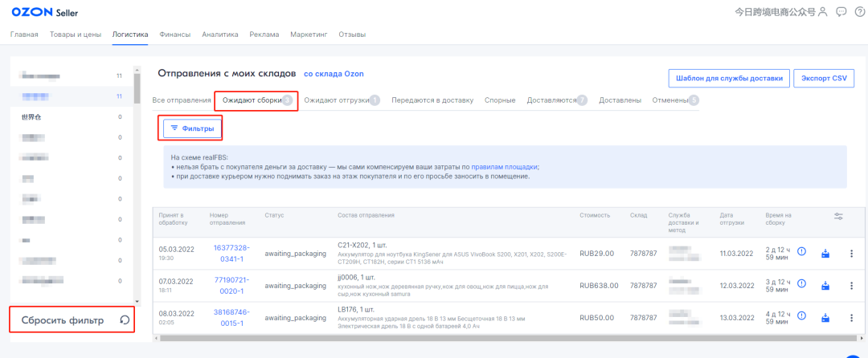Viewport: 868px width, 358px height.
Task: Click the Статус column header
Action: [274, 215]
